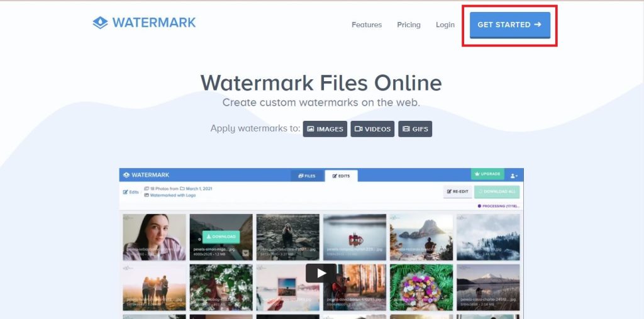The height and width of the screenshot is (319, 644).
Task: Open the Pricing page
Action: (409, 25)
